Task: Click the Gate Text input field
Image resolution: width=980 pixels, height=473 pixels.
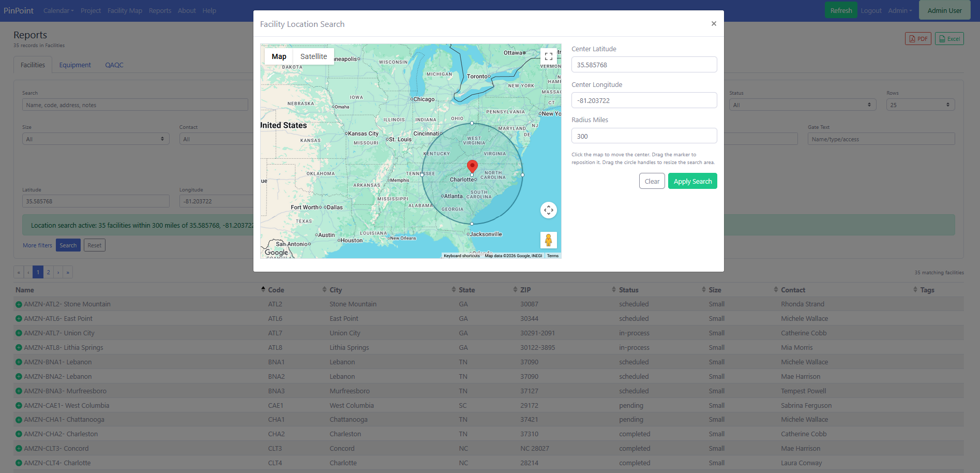Action: point(881,139)
